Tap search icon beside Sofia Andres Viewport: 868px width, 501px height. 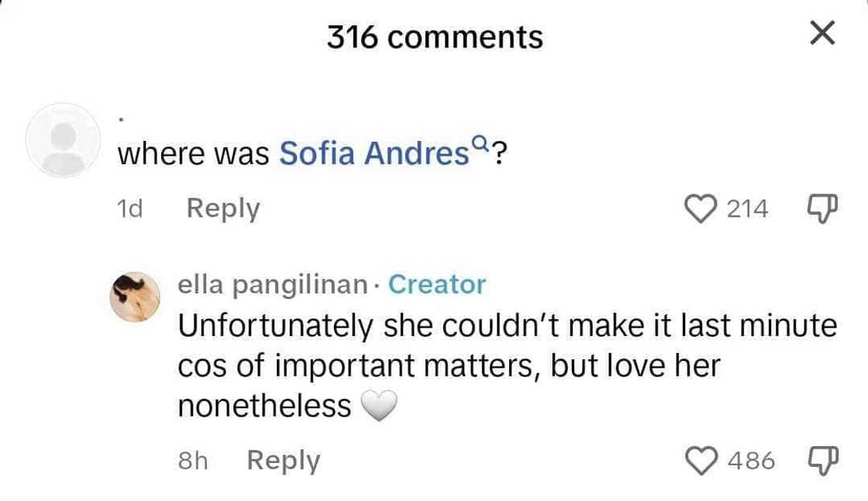click(x=480, y=144)
